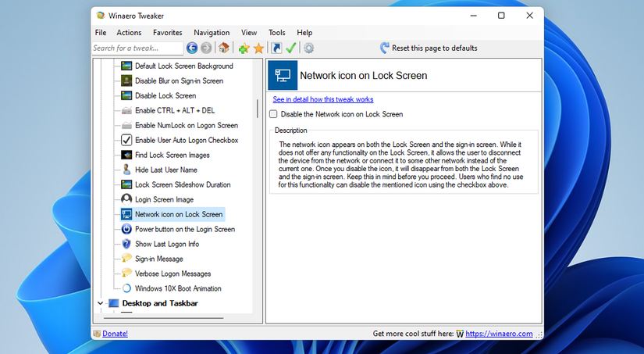Screen dimensions: 644x354
Task: Click the Hide Last User Name person icon
Action: [x=126, y=170]
